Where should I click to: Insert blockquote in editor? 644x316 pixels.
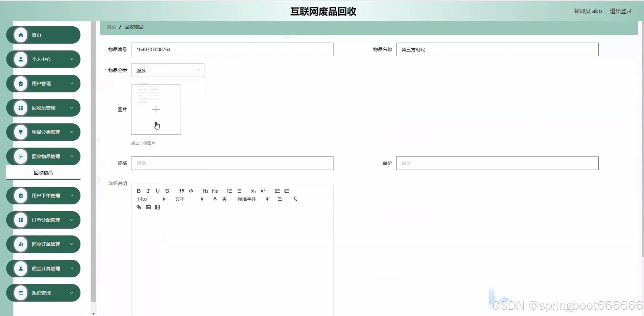point(181,191)
